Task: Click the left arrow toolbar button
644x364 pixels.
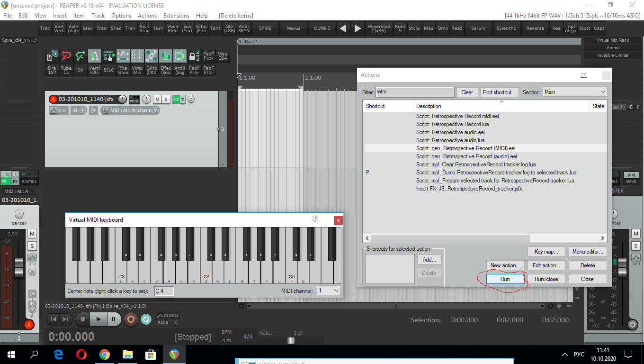Action: pos(343,28)
